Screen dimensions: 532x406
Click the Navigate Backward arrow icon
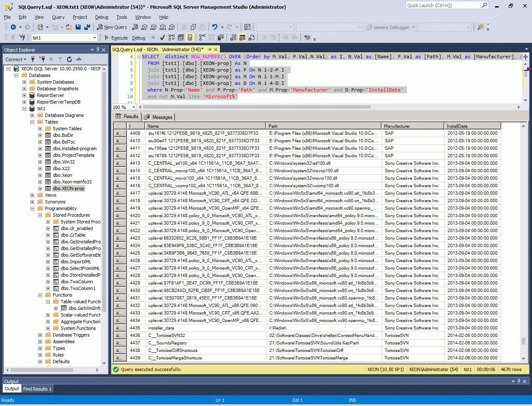(13, 27)
